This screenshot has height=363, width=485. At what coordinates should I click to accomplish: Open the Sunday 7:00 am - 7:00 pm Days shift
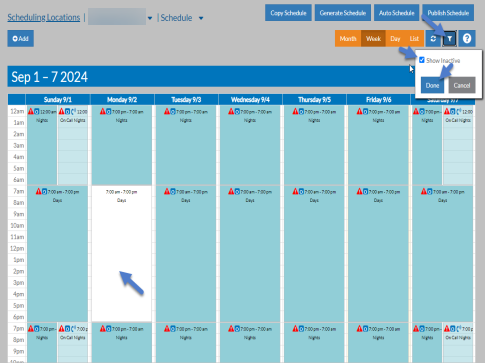tap(57, 253)
